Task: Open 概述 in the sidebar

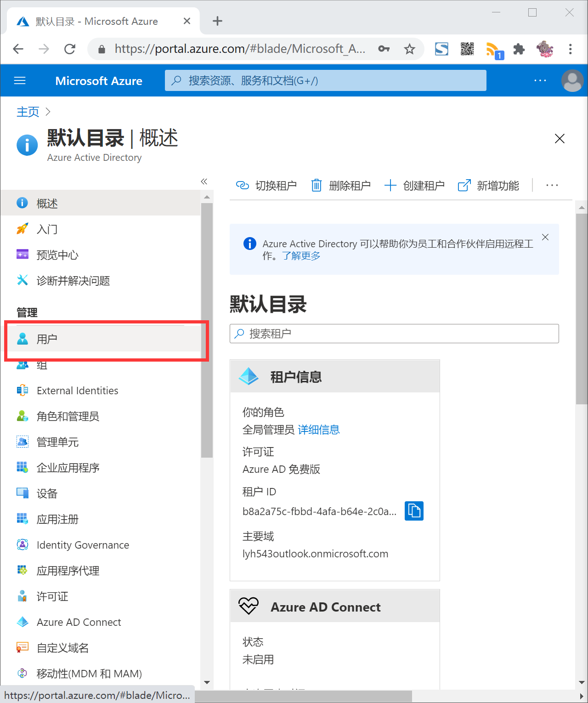Action: click(x=101, y=203)
